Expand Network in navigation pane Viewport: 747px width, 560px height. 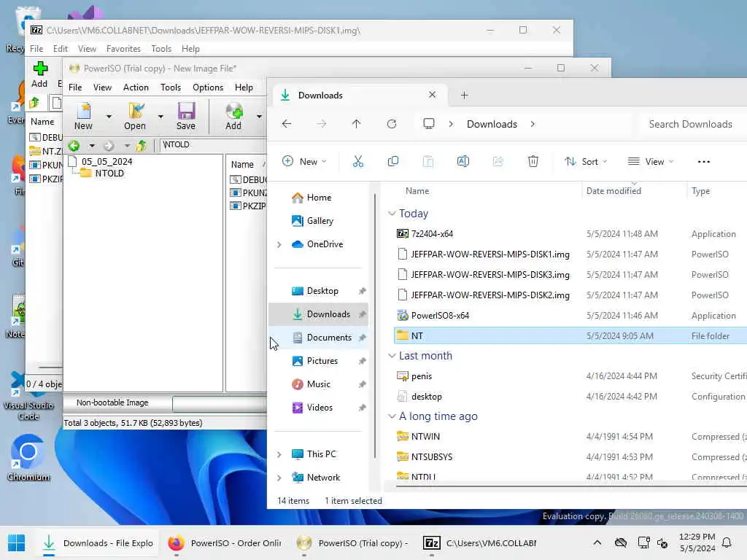279,478
